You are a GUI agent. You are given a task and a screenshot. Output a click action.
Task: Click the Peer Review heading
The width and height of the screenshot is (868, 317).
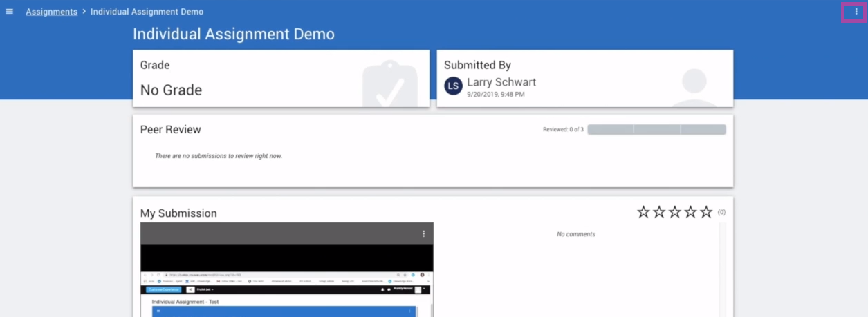coord(171,130)
